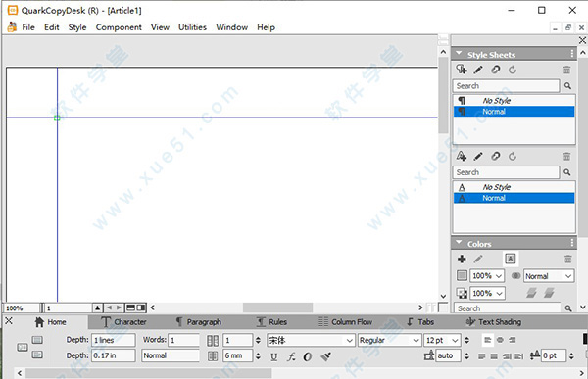This screenshot has height=379, width=588.
Task: Click magnifier beside character styles search
Action: click(x=567, y=172)
